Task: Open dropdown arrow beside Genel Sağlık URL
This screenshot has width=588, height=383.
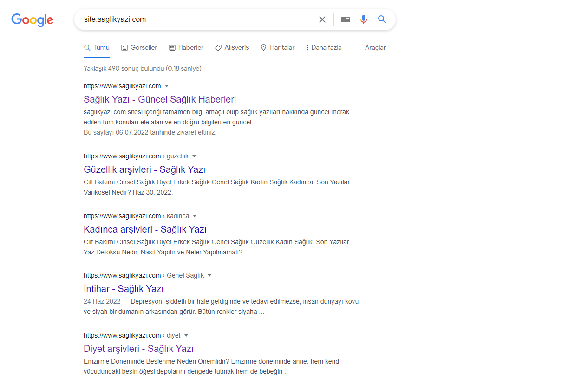Action: point(209,275)
